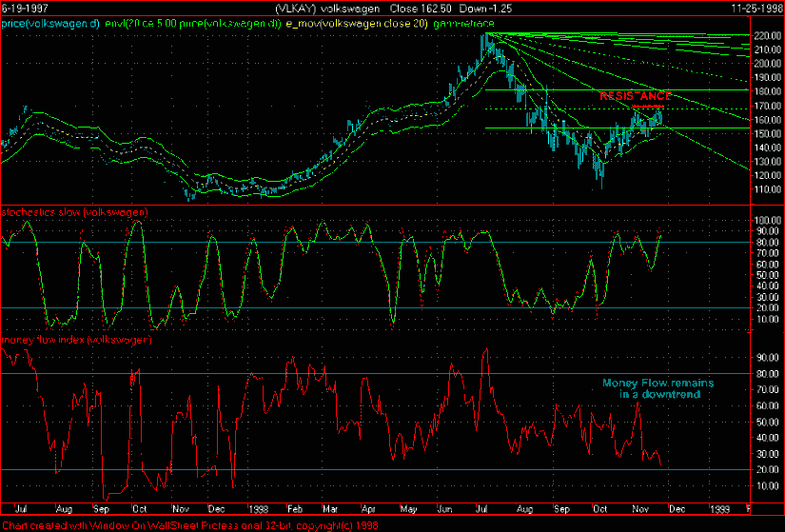Image resolution: width=785 pixels, height=532 pixels.
Task: Click the 20.00 label on the money flow axis
Action: (769, 470)
